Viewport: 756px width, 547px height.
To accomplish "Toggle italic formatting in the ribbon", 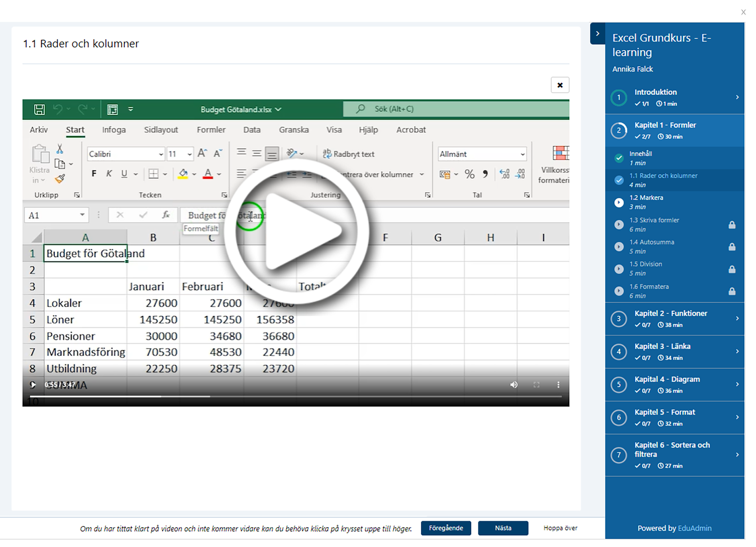I will point(109,174).
